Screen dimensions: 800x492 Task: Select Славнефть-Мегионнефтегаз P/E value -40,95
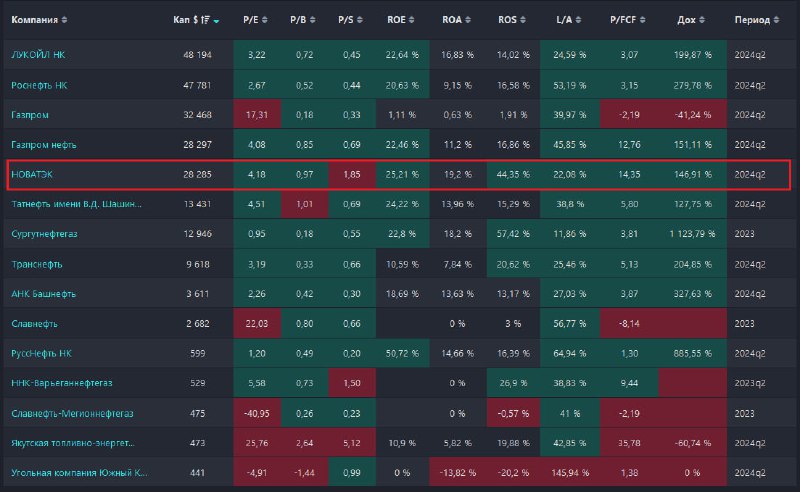(x=257, y=413)
